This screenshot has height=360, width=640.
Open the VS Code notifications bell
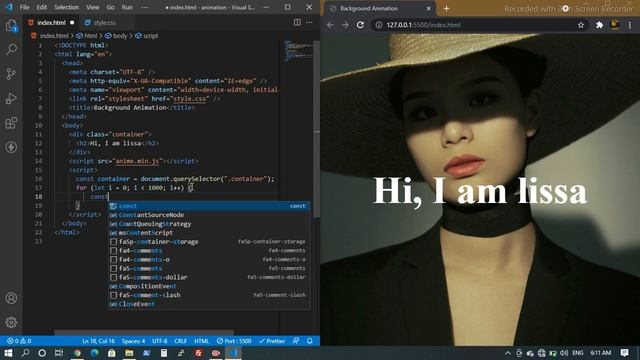pyautogui.click(x=310, y=341)
